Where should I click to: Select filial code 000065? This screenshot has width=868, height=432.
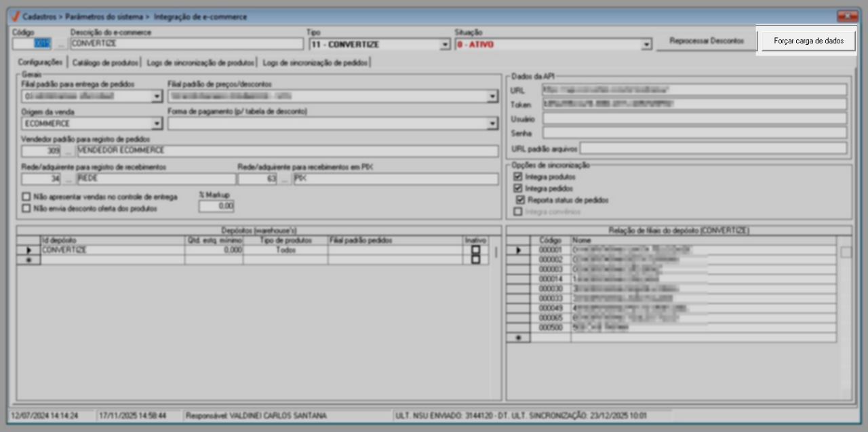[x=551, y=317]
